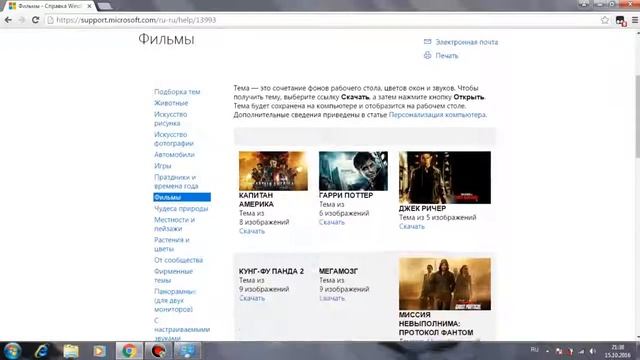Click the monitor app taskbar icon
This screenshot has height=360, width=640.
(x=187, y=351)
